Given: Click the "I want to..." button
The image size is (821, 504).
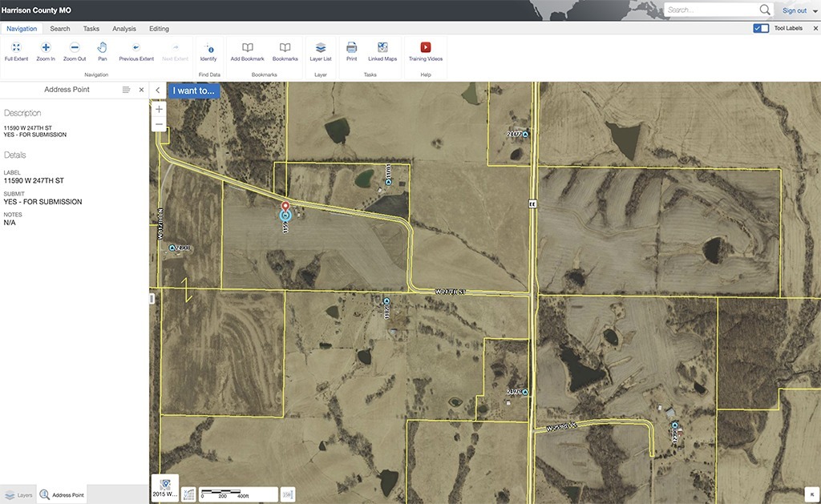Looking at the screenshot, I should coord(194,91).
